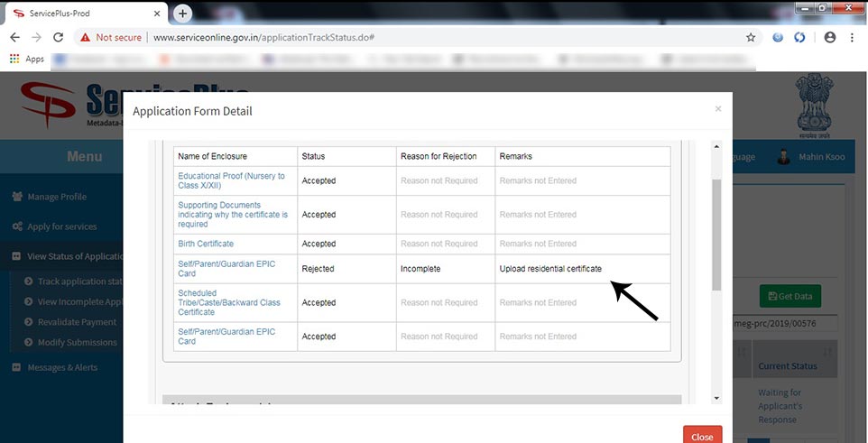Open a new browser tab
This screenshot has width=868, height=443.
(182, 14)
